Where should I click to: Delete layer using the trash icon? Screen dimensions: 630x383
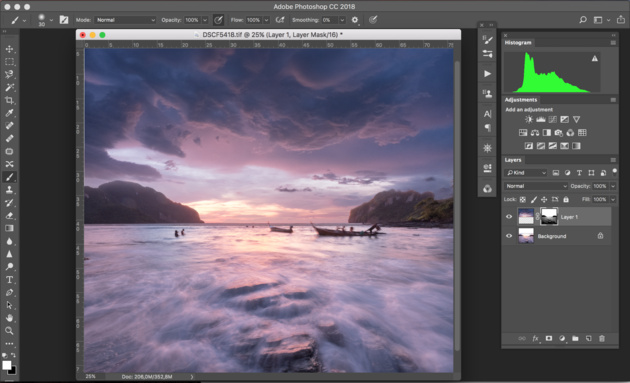tap(602, 338)
